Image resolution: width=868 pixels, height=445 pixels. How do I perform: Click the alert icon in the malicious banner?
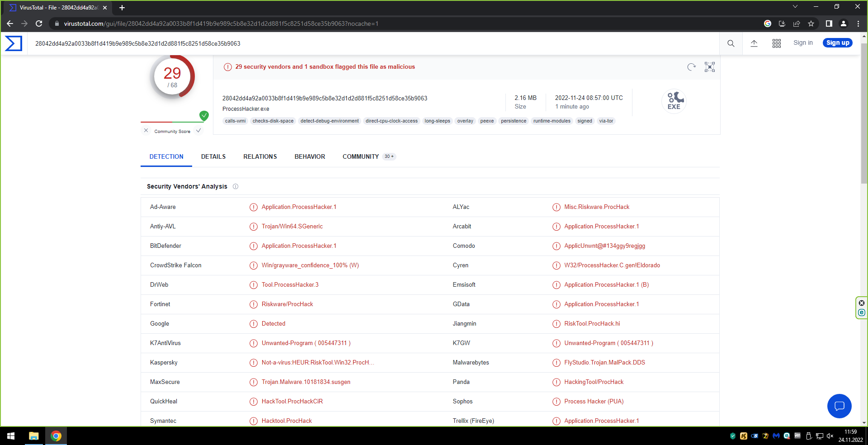pos(228,67)
